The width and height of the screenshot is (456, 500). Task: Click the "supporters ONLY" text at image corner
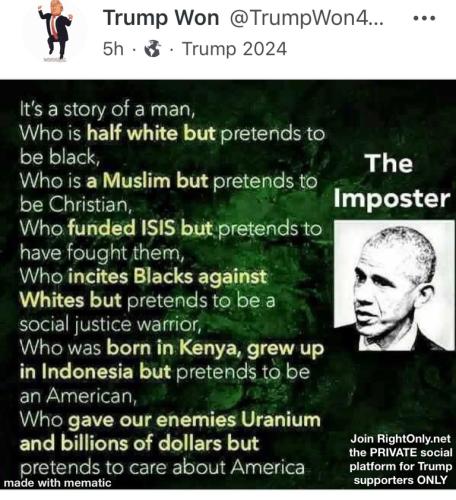(x=400, y=480)
